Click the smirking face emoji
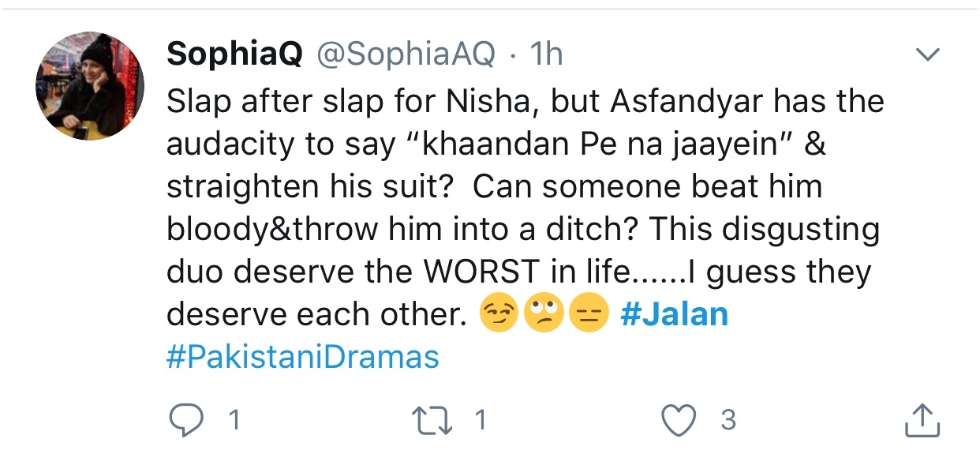The image size is (980, 450). (496, 315)
